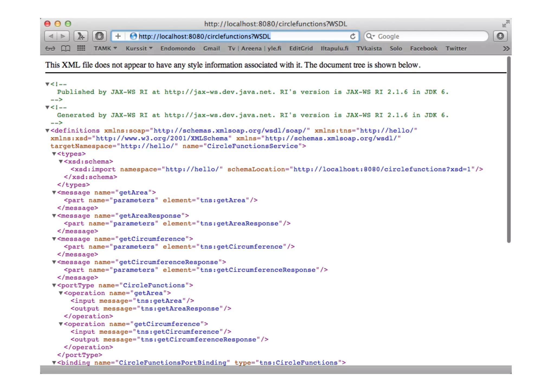
Task: Click the vertical page scrollbar
Action: pyautogui.click(x=509, y=149)
